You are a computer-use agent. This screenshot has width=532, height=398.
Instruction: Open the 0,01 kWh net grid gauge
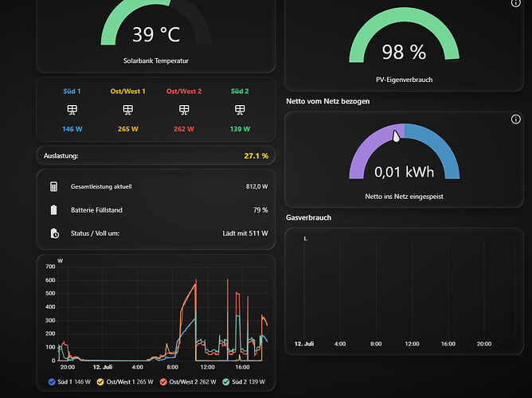point(404,159)
